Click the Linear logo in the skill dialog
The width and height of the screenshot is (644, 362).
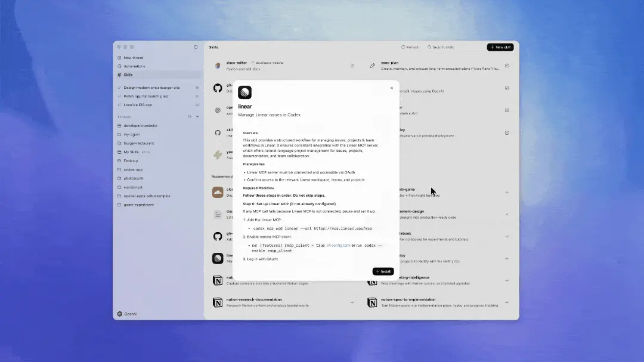(246, 94)
